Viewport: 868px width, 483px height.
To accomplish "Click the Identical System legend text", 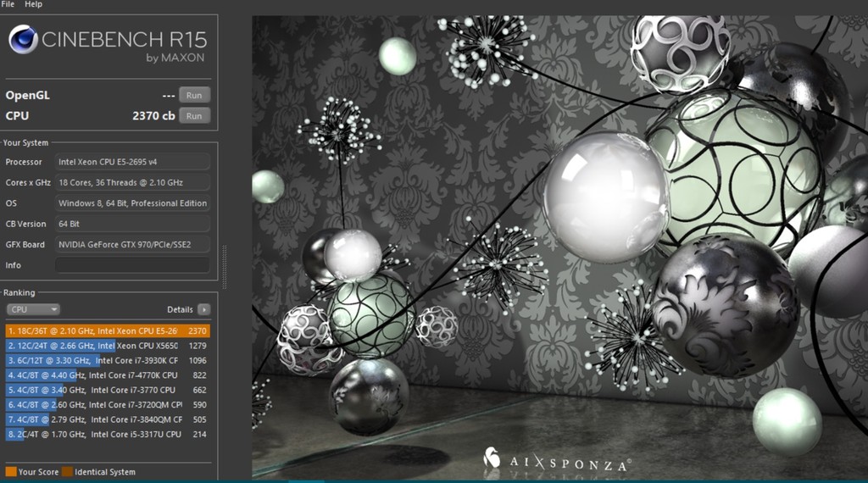I will click(x=104, y=472).
